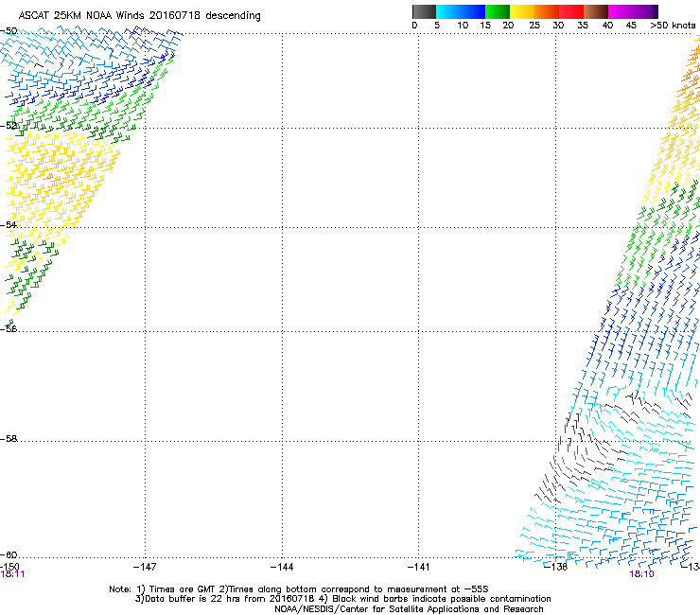
Task: Click the '45' legend scale label
Action: (x=631, y=25)
